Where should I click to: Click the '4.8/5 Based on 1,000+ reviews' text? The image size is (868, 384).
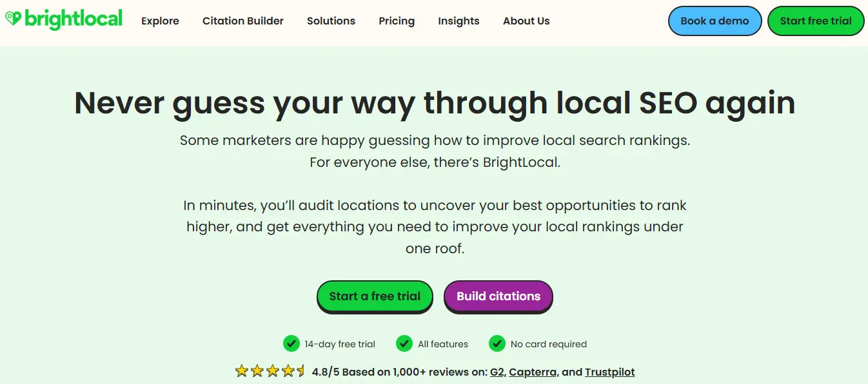390,372
